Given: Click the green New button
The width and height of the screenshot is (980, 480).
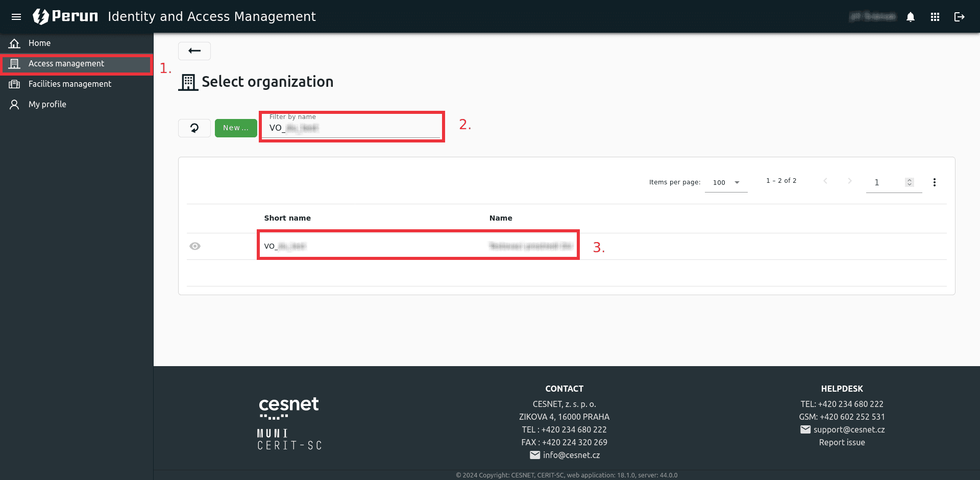Looking at the screenshot, I should (235, 128).
